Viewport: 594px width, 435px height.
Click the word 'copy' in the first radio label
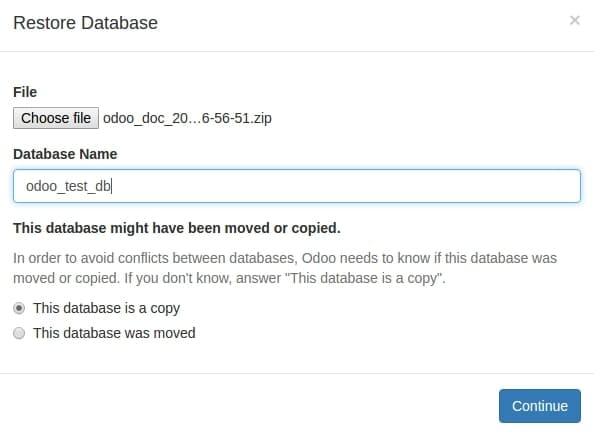click(x=165, y=309)
